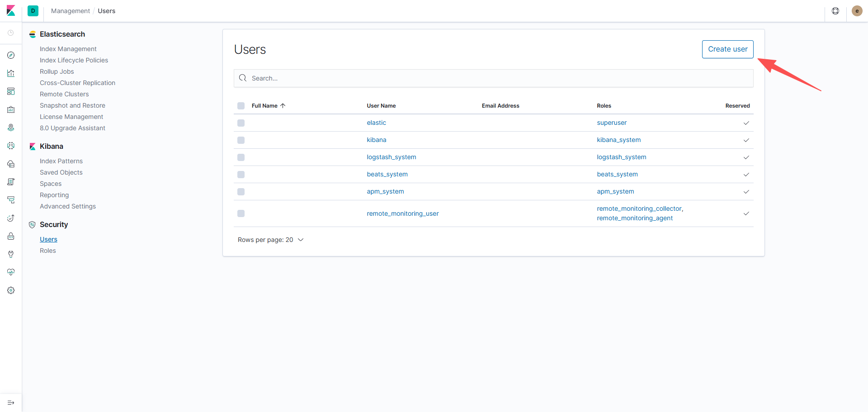Click the Create user button

click(727, 49)
